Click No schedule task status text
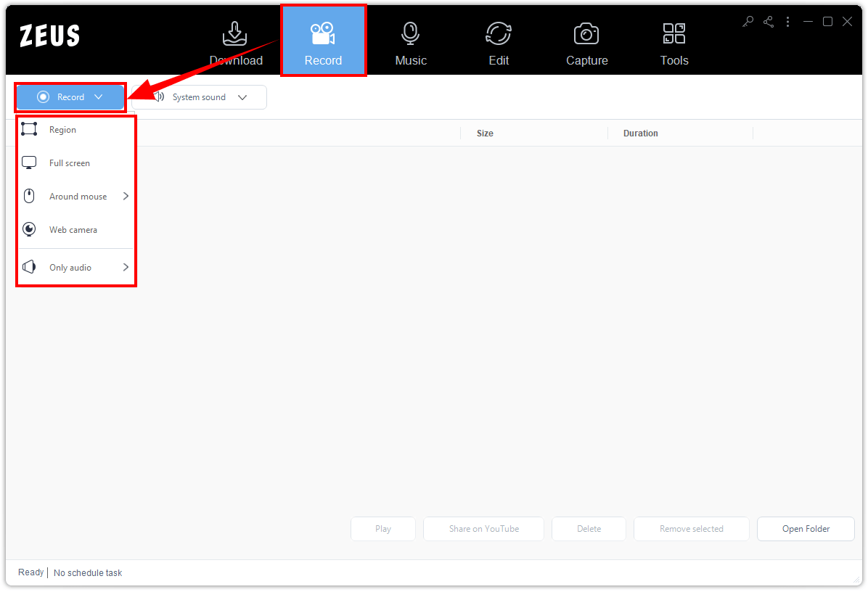Image resolution: width=868 pixels, height=592 pixels. click(88, 572)
